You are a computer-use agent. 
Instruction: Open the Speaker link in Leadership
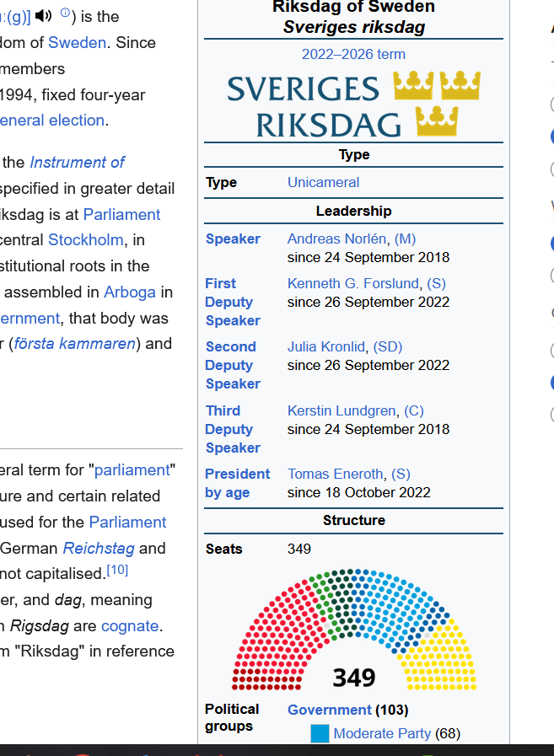(233, 239)
